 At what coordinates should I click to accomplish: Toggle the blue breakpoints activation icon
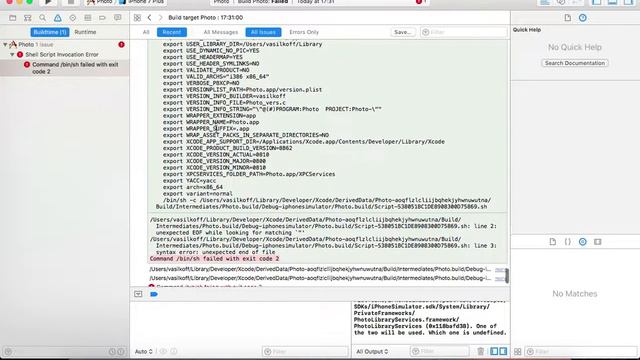tap(154, 294)
